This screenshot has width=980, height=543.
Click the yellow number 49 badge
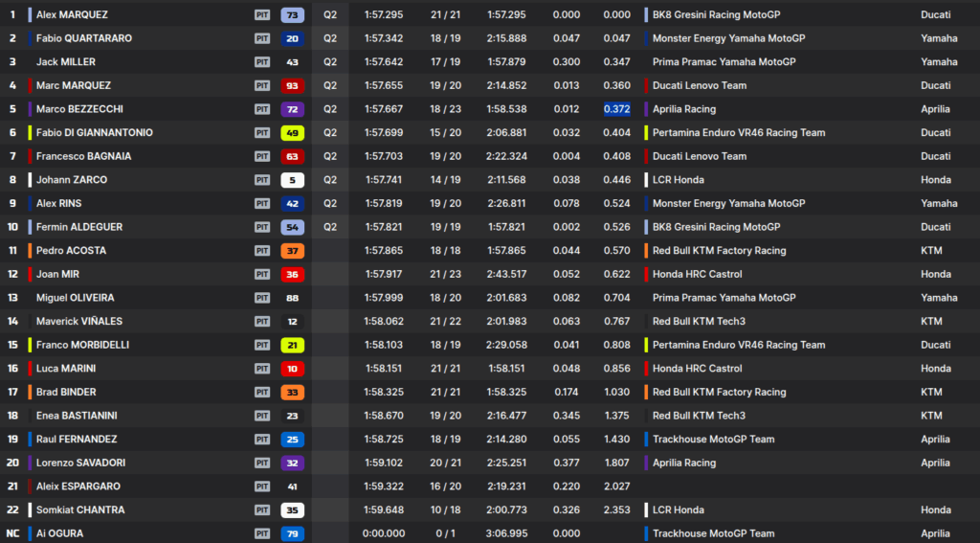coord(293,133)
